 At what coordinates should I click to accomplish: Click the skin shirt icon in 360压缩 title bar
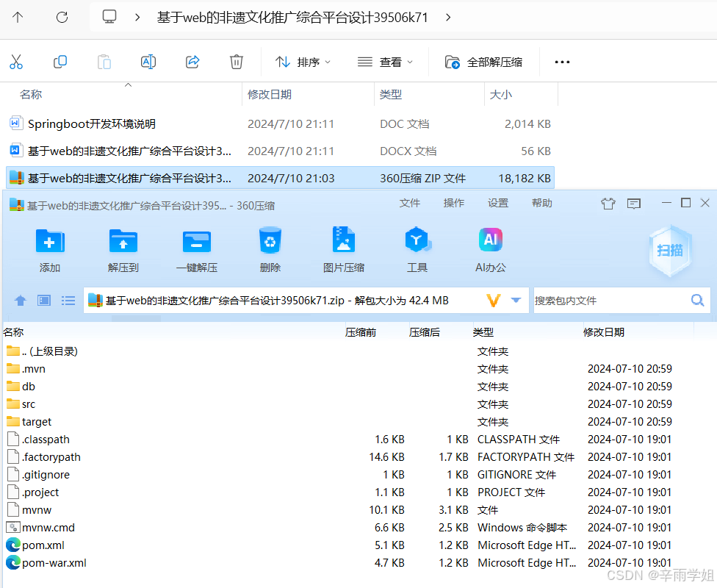(608, 203)
